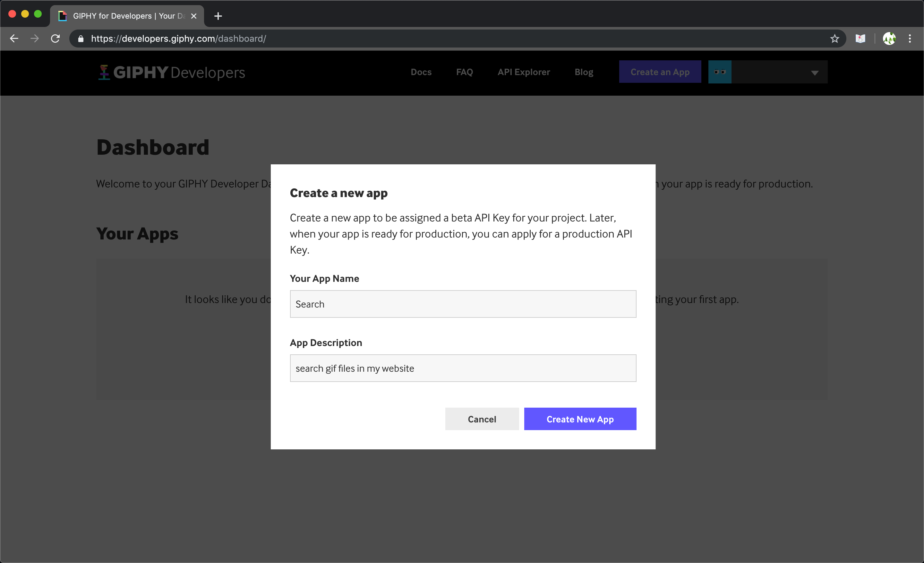Expand the account dropdown arrow
This screenshot has width=924, height=563.
point(815,73)
